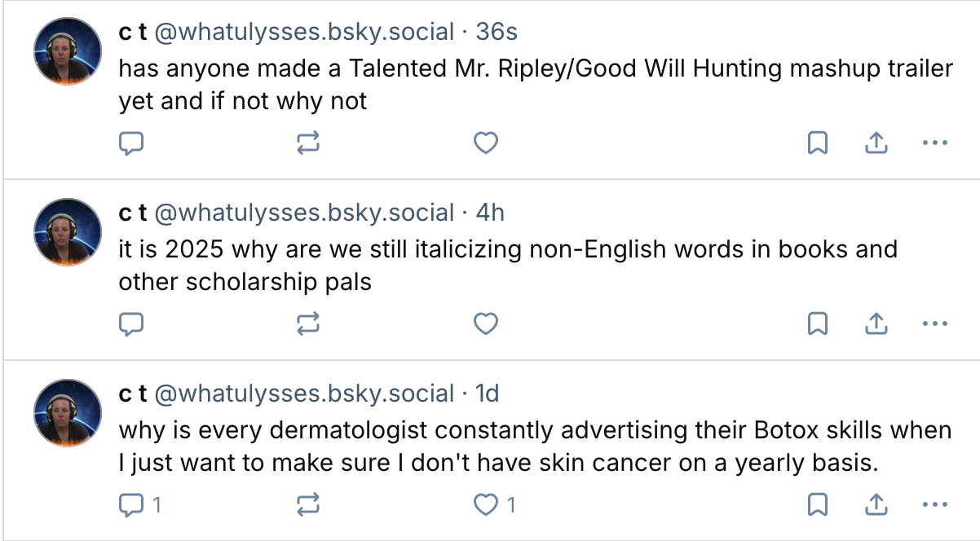980x541 pixels.
Task: Repost the dermatologist Botox post
Action: point(308,505)
